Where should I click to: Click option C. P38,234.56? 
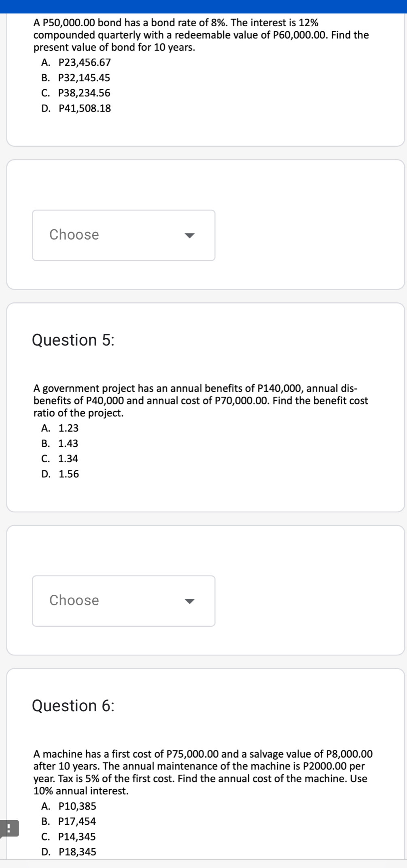(x=76, y=93)
